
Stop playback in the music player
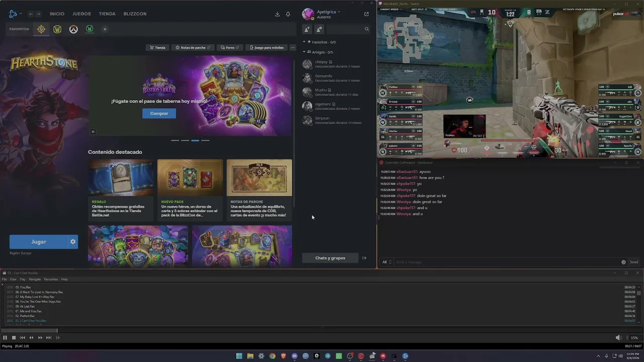click(14, 338)
